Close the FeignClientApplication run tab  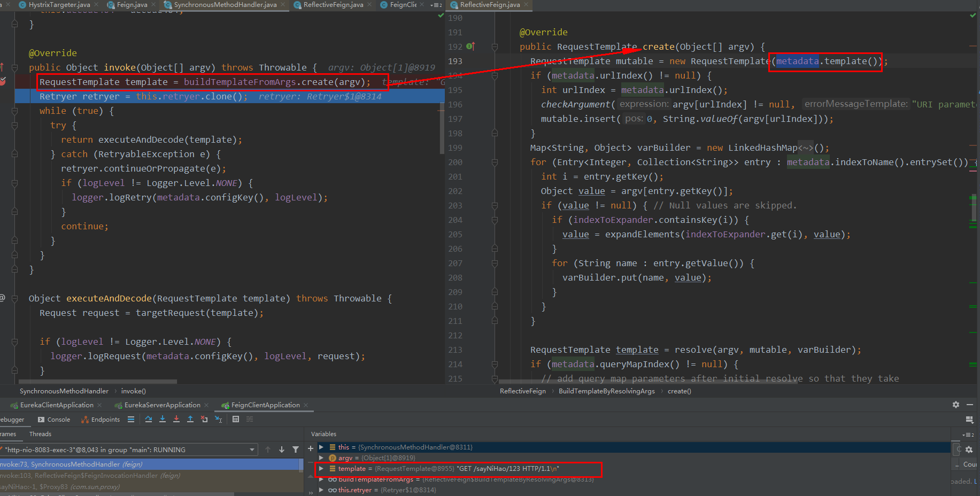[306, 405]
